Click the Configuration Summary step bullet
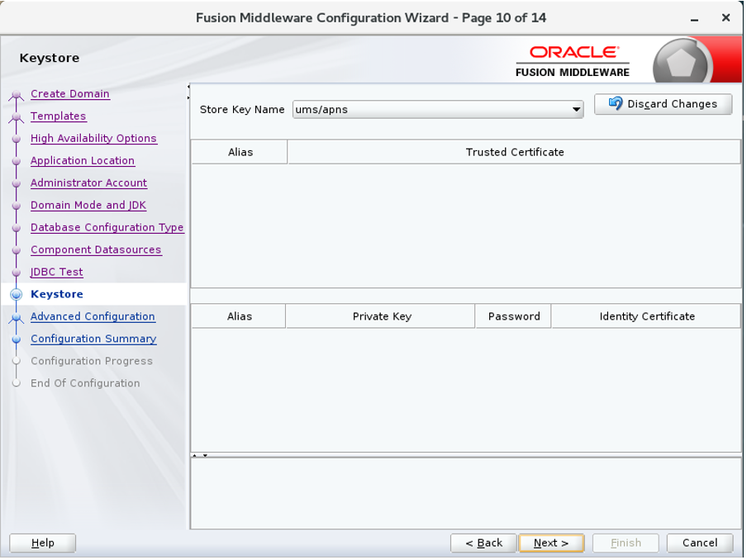747x560 pixels. point(17,339)
